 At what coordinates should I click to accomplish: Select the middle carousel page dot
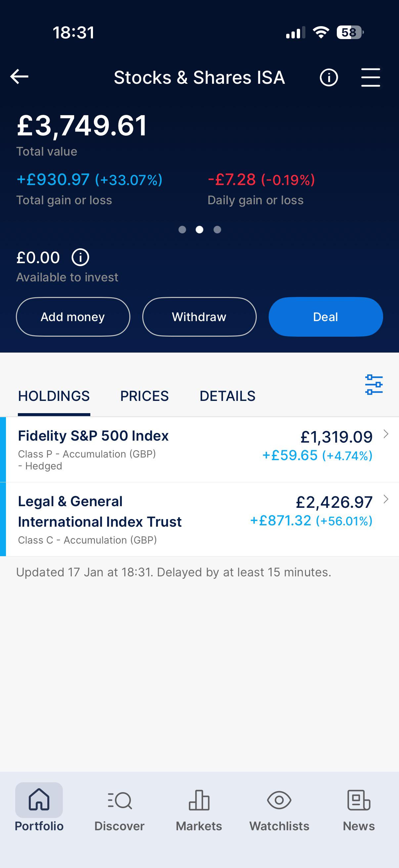coord(200,230)
